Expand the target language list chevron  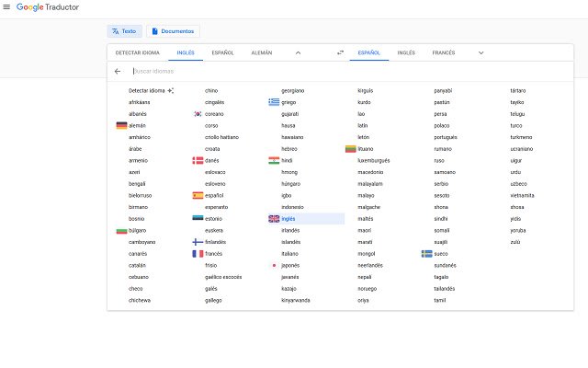pos(481,52)
